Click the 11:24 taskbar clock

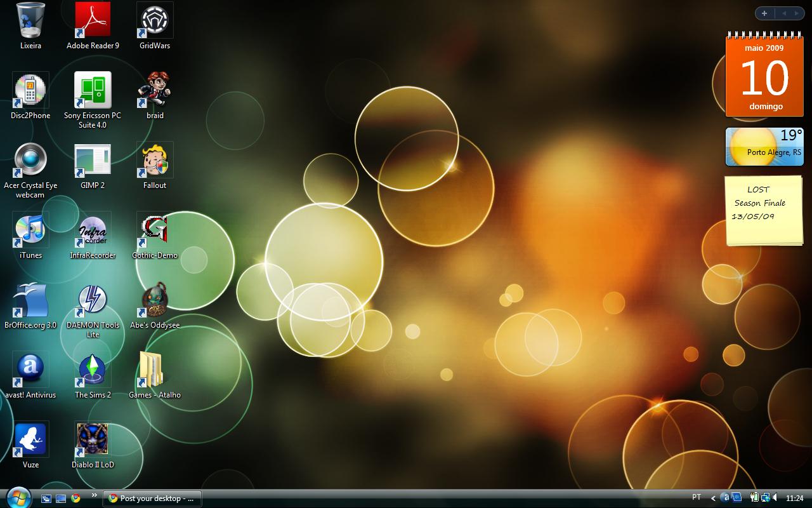[794, 498]
